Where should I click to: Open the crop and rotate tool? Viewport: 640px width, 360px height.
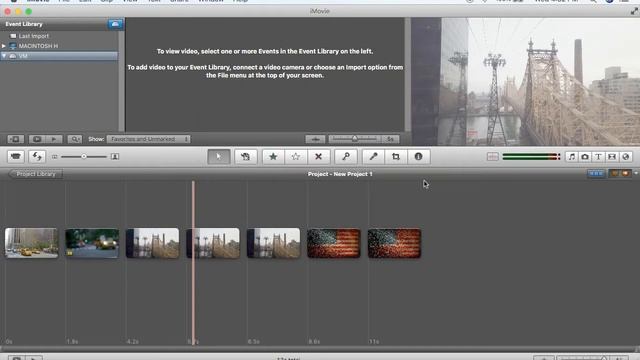[x=396, y=157]
